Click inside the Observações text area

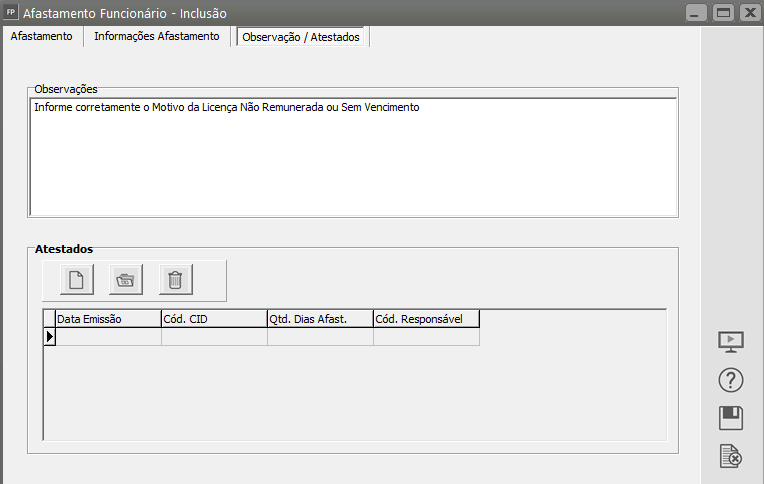[x=352, y=160]
